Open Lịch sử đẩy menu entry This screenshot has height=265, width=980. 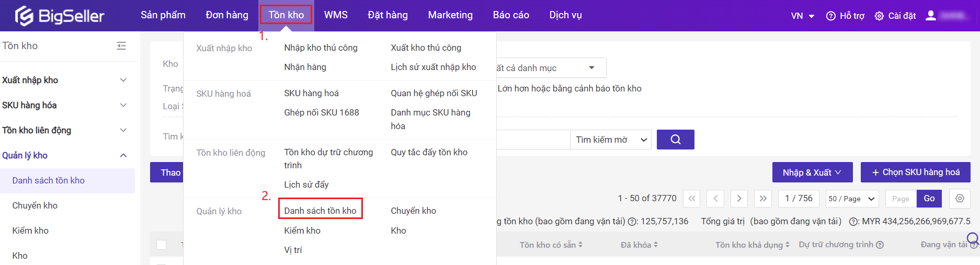coord(306,185)
